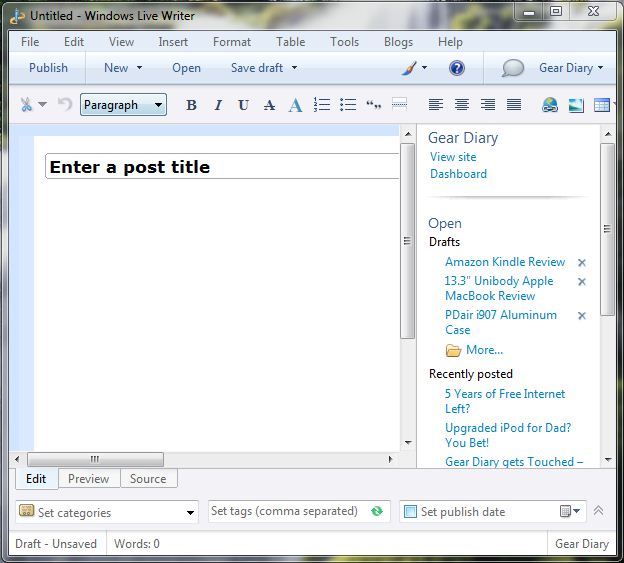Apply block quote formatting
Screen dimensions: 624x563
[x=373, y=105]
